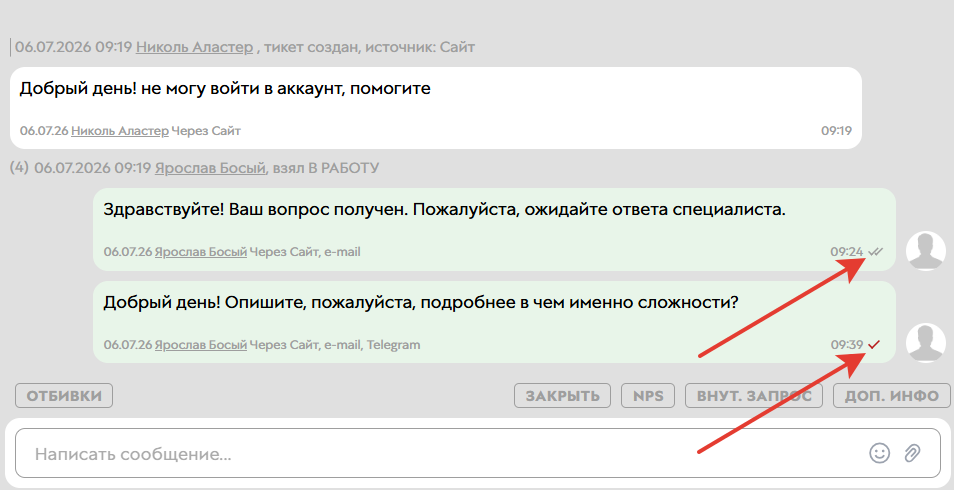
Task: Click the (4) counter before status line
Action: point(19,168)
